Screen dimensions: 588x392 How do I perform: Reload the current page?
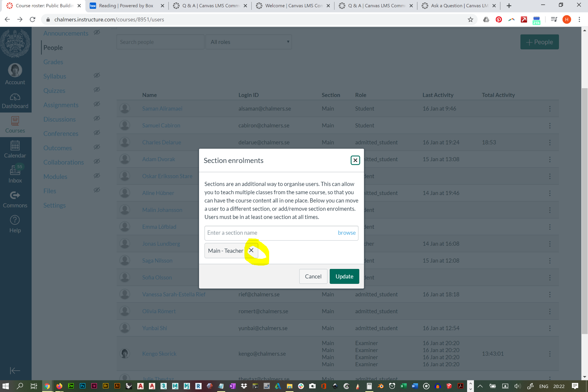(x=33, y=20)
